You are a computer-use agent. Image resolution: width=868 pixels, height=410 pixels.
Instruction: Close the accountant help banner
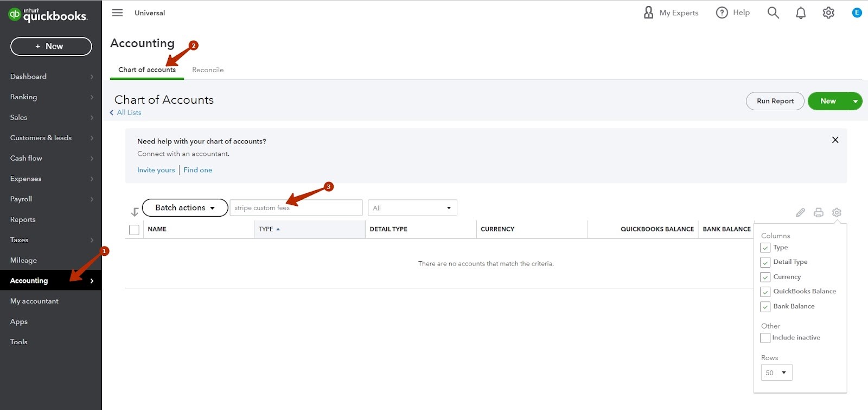[x=835, y=140]
